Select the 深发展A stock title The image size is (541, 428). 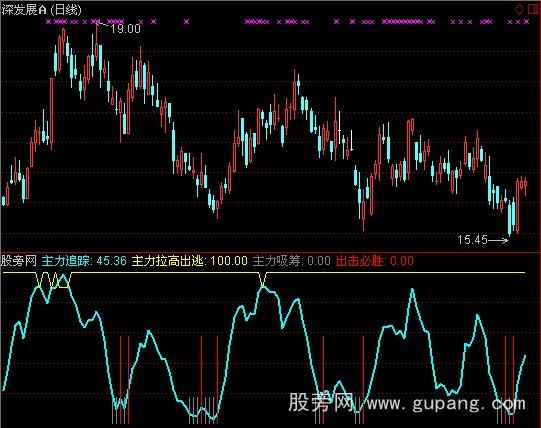tap(24, 9)
